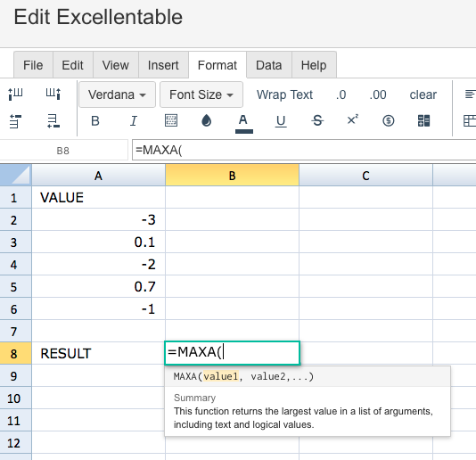Open the conditional formatting grid icon
Image resolution: width=476 pixels, height=460 pixels.
[423, 120]
